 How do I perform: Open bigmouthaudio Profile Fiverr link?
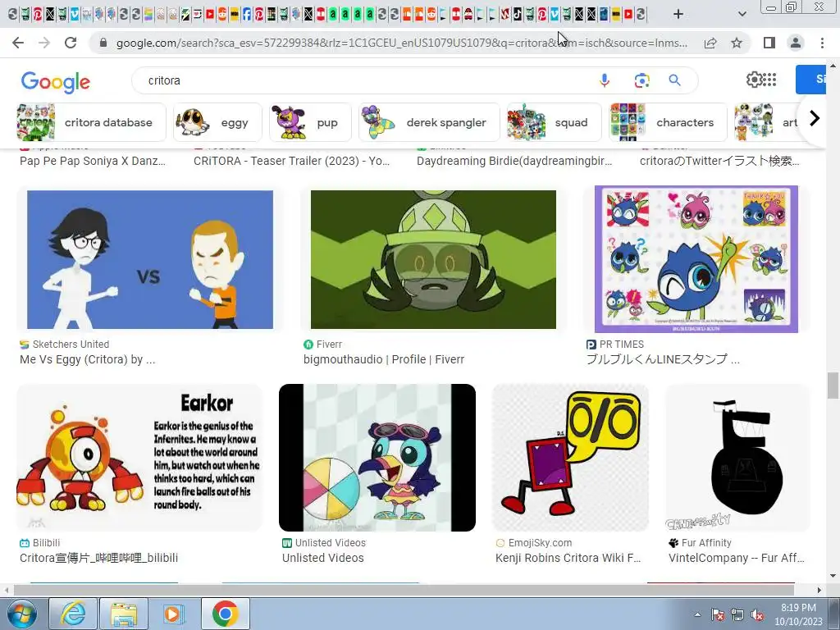pyautogui.click(x=384, y=359)
